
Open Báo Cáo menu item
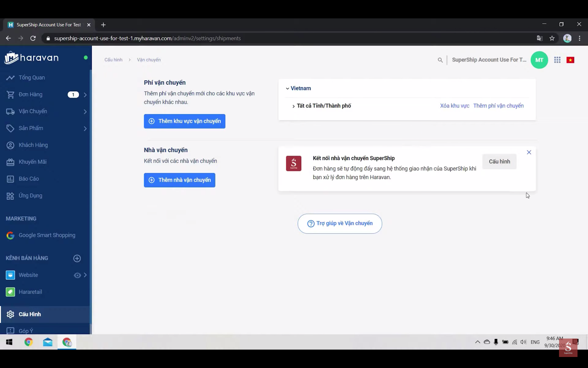(x=29, y=179)
